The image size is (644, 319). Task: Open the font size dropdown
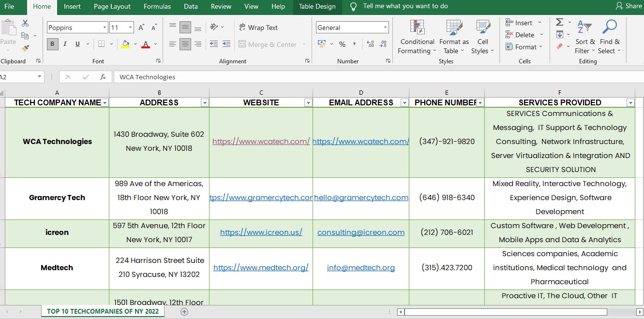pyautogui.click(x=131, y=28)
